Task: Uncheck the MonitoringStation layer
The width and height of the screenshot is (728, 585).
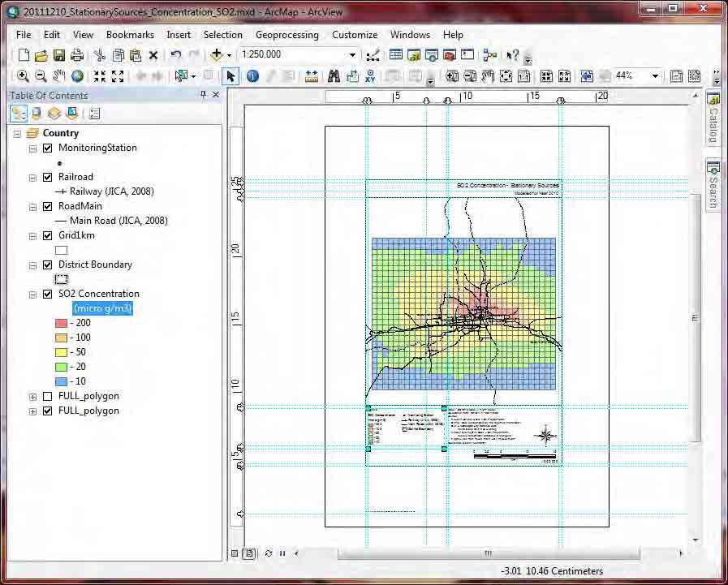Action: [47, 148]
